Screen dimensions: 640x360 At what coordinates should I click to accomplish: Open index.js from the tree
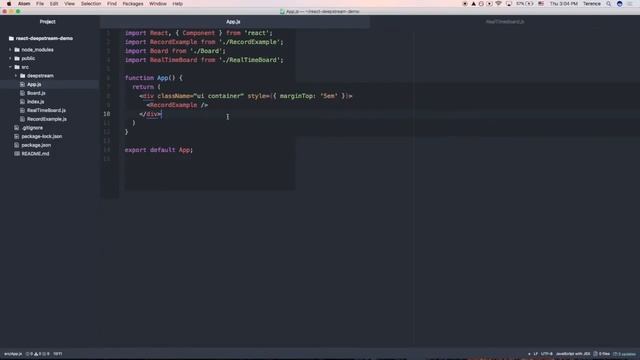point(36,102)
